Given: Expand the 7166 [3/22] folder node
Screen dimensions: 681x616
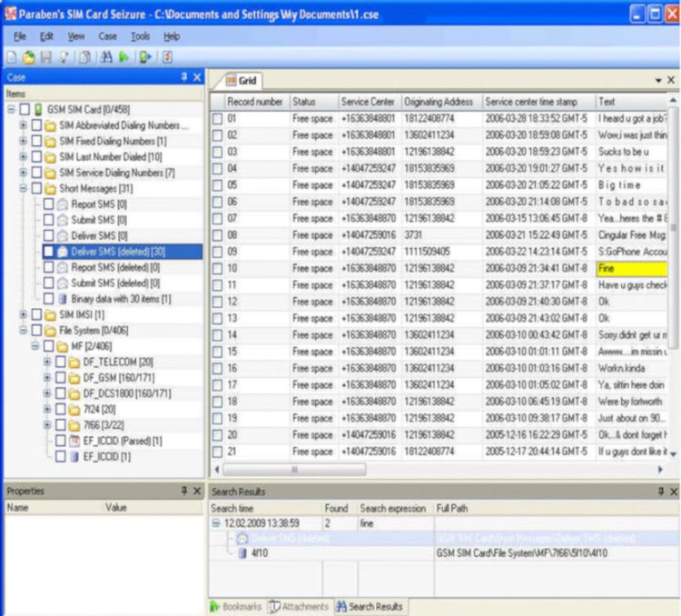Looking at the screenshot, I should coord(47,425).
